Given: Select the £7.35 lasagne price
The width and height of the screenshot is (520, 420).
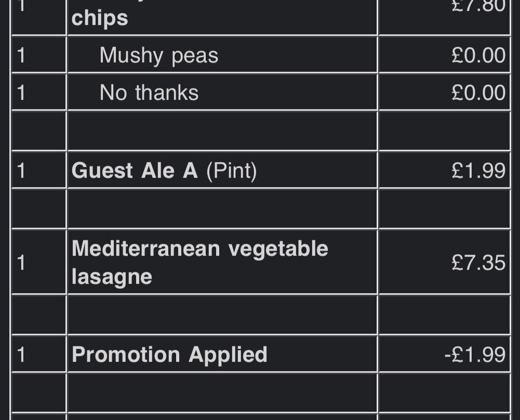Looking at the screenshot, I should pyautogui.click(x=478, y=262).
